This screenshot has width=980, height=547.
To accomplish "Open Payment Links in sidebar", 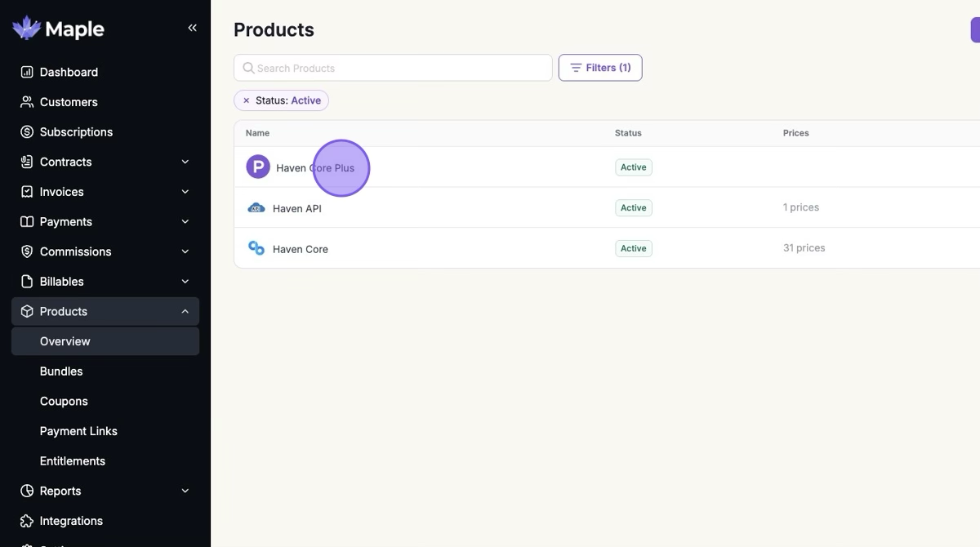I will point(78,431).
